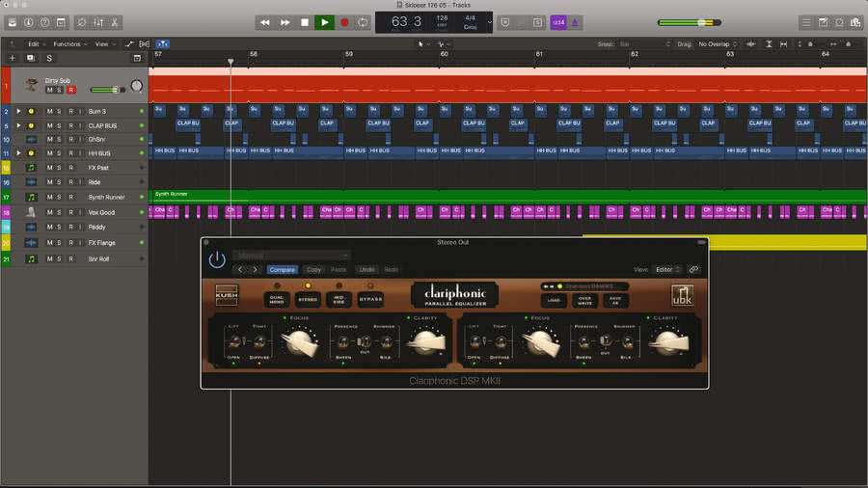Screen dimensions: 868x488
Task: Click the record button in transport
Action: click(344, 23)
